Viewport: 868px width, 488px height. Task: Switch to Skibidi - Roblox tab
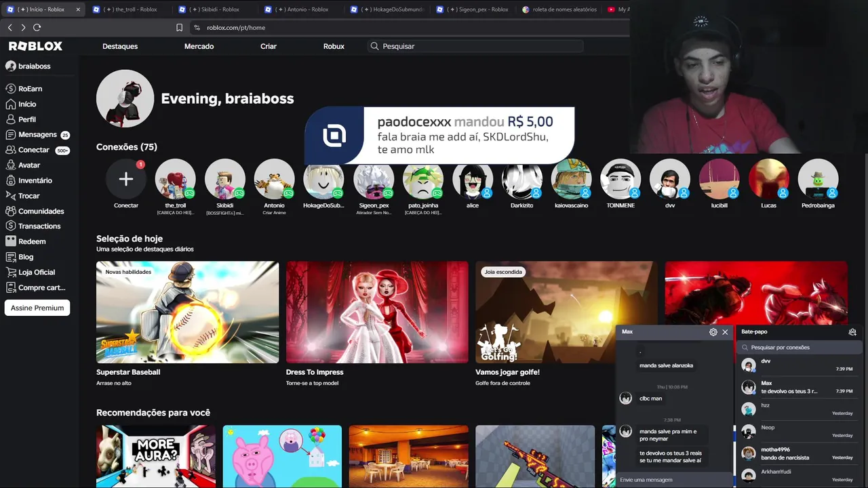pyautogui.click(x=215, y=9)
